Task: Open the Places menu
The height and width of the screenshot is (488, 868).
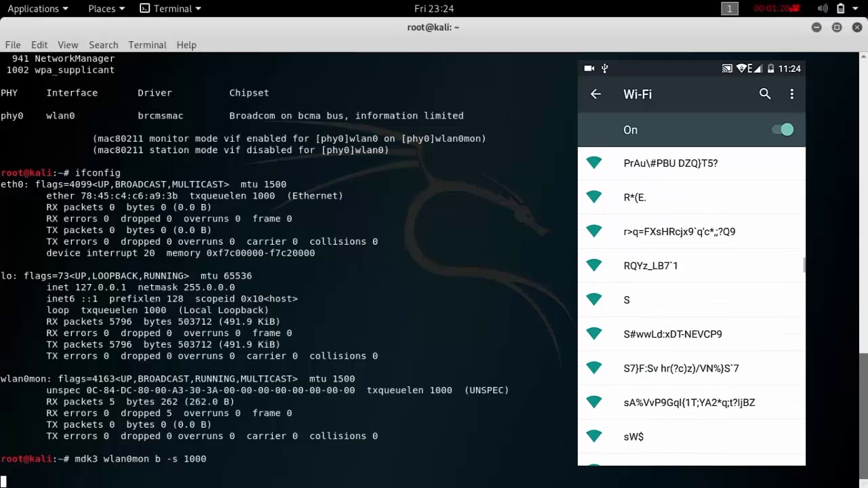Action: coord(107,9)
